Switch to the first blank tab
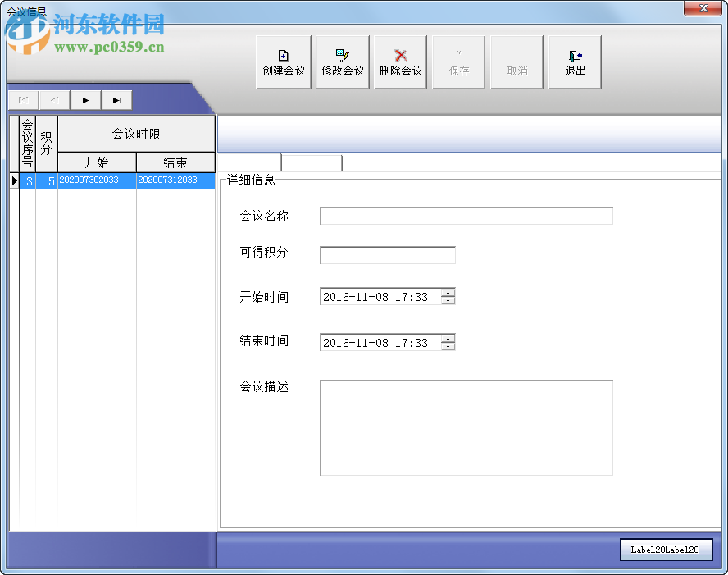The height and width of the screenshot is (575, 728). click(249, 162)
